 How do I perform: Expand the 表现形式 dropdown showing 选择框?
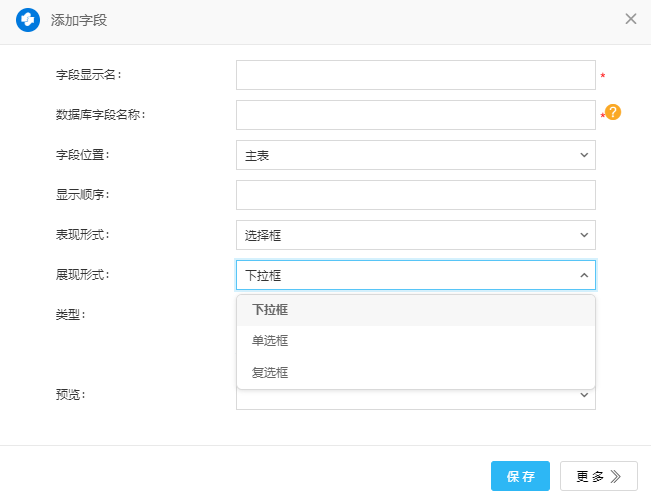click(x=415, y=235)
